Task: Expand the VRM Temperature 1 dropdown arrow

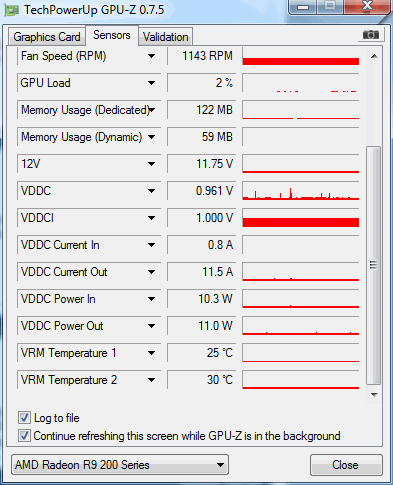Action: (151, 353)
